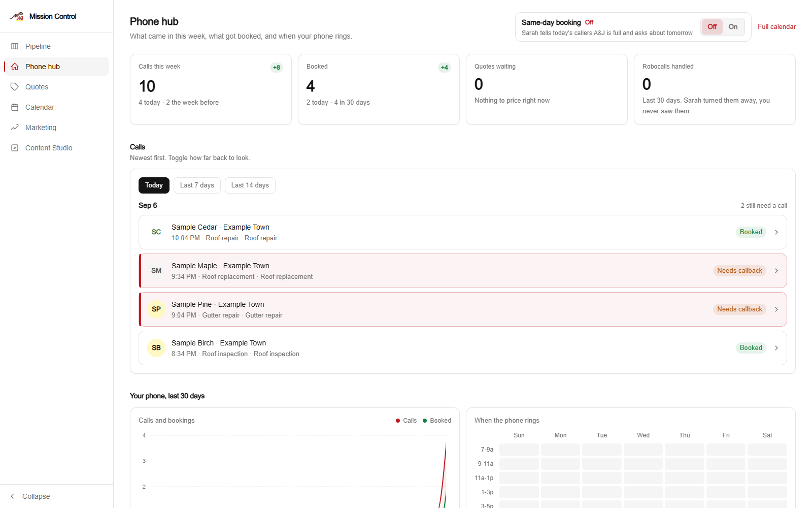This screenshot has height=508, width=812.
Task: Click the Sat 9-11a heatmap cell
Action: point(767,464)
